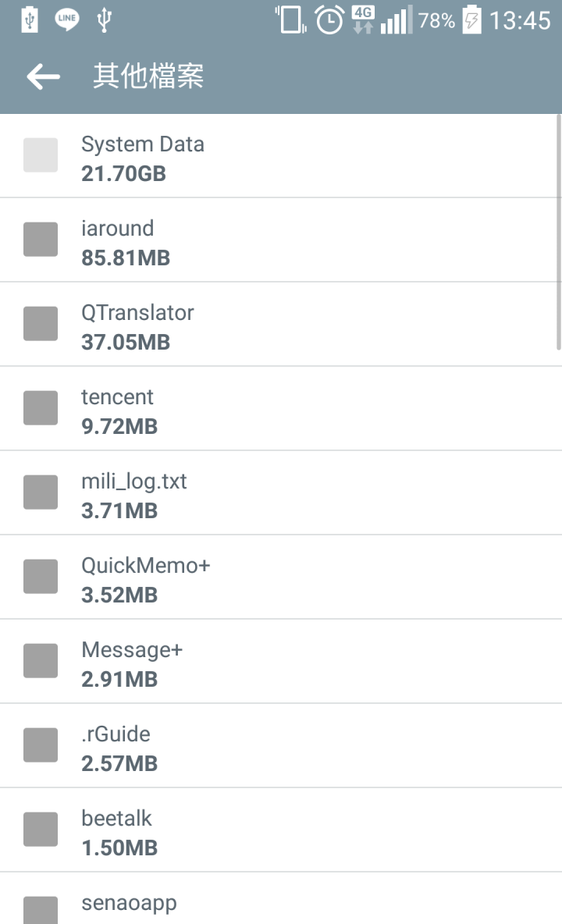Image resolution: width=562 pixels, height=924 pixels.
Task: Toggle the mili_log.txt checkbox
Action: pos(41,492)
